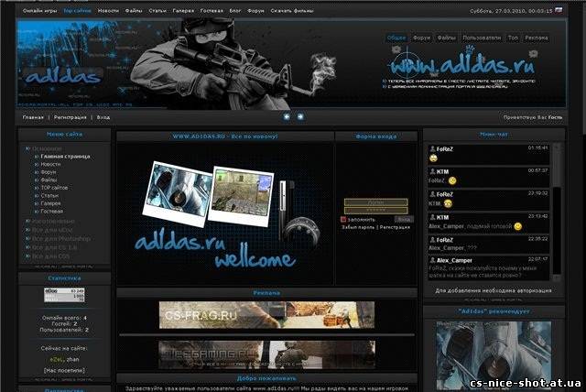Click the mini-chat scrollbar thumb
The image size is (586, 392).
557,169
